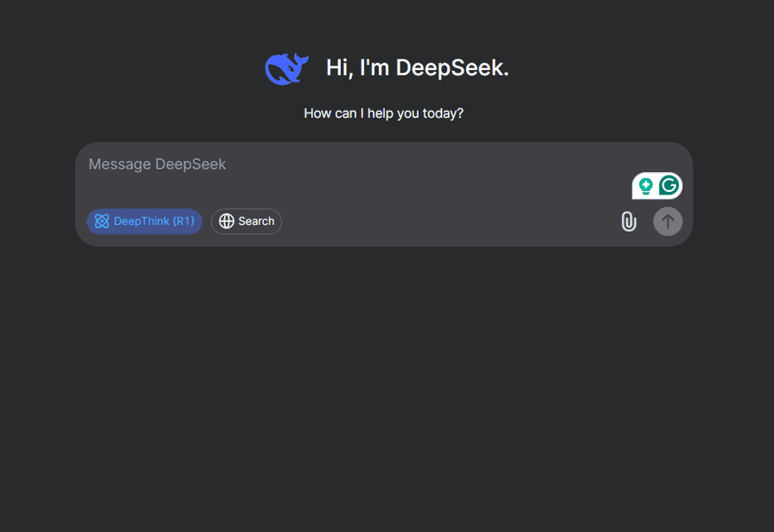Click the DeepSeek whale logo
The width and height of the screenshot is (774, 532).
287,68
